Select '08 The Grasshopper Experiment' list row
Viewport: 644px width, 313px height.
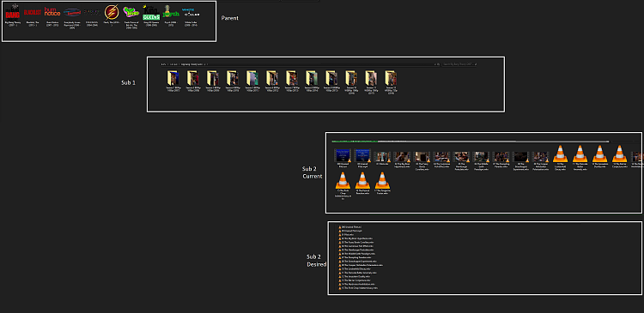(357, 262)
